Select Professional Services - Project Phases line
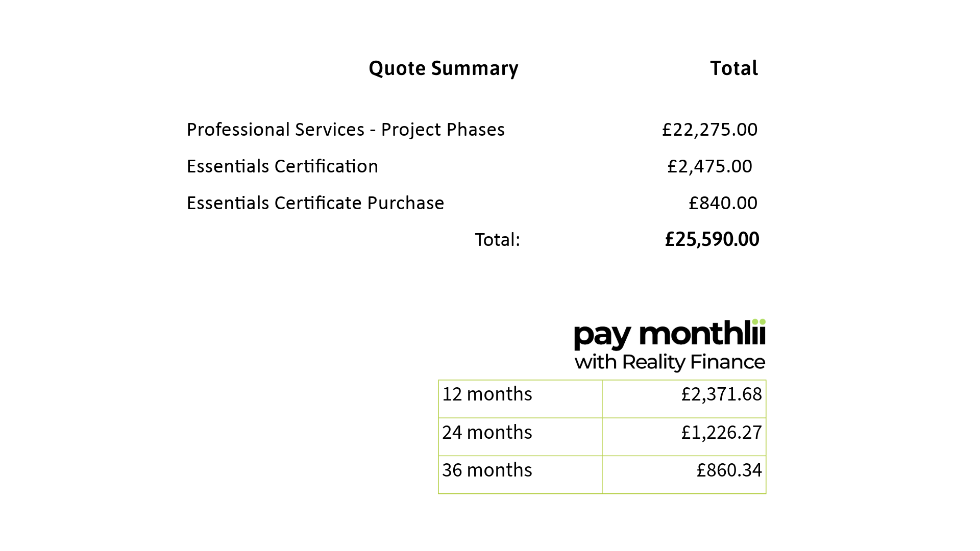The width and height of the screenshot is (980, 551). tap(346, 130)
